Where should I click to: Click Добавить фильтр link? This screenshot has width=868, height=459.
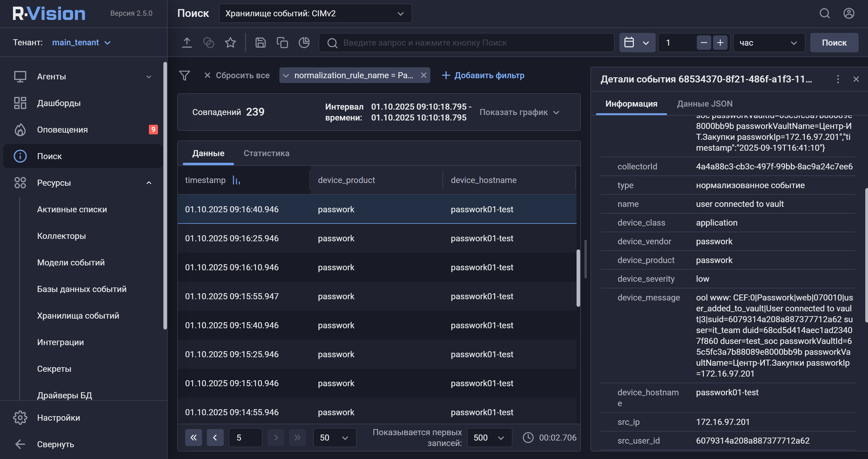tap(483, 75)
